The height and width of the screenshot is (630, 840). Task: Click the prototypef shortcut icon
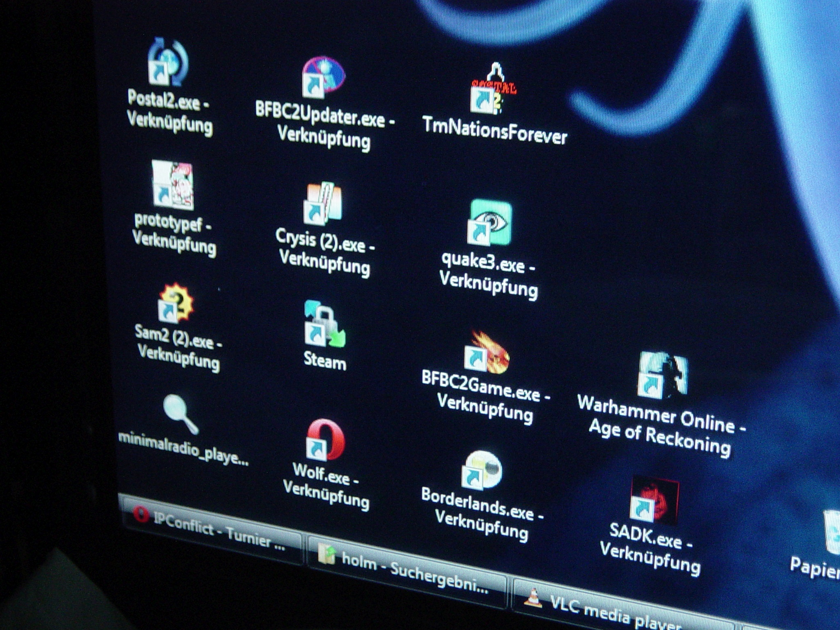pyautogui.click(x=173, y=185)
